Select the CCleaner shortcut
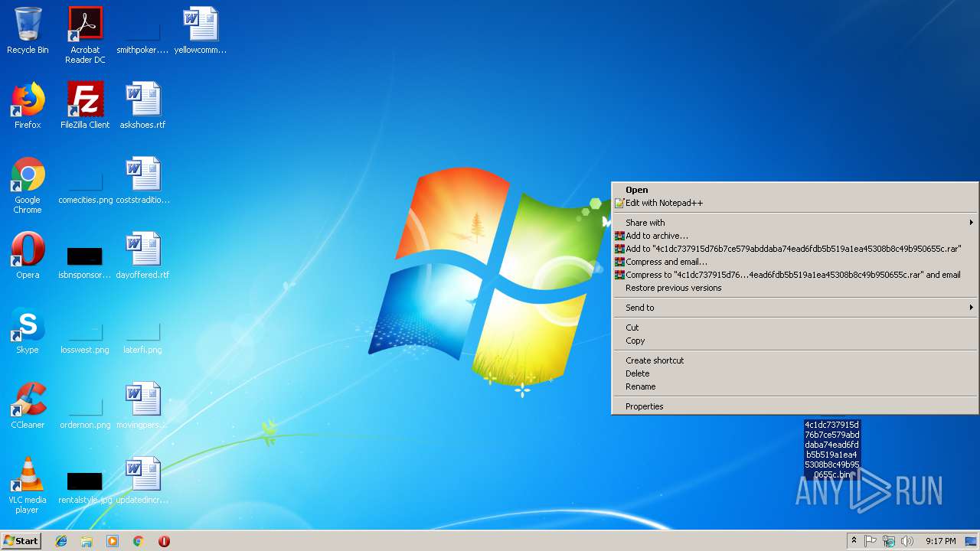Image resolution: width=980 pixels, height=551 pixels. (28, 406)
